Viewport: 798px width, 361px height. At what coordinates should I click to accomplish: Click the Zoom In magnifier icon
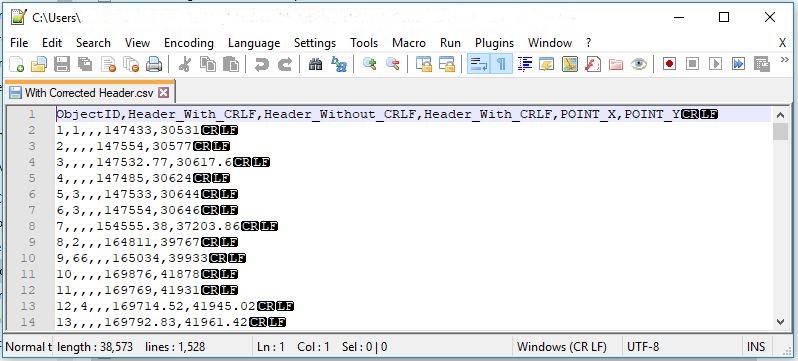[369, 64]
